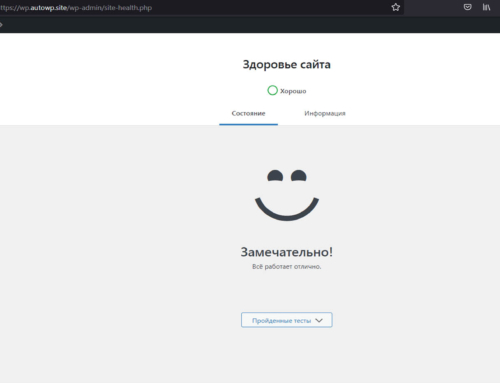The width and height of the screenshot is (500, 383).
Task: Click the Замечательно! heading text
Action: pyautogui.click(x=287, y=252)
